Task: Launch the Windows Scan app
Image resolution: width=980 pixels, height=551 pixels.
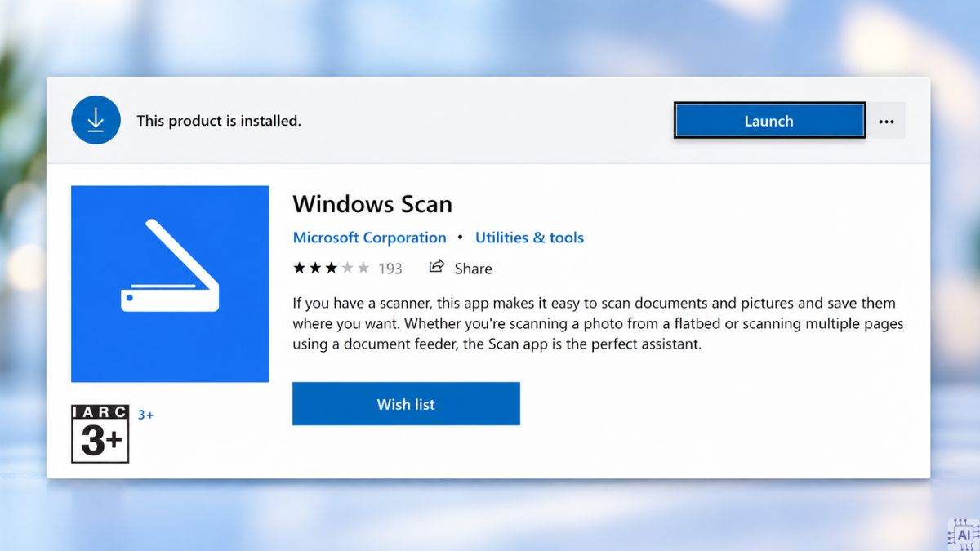Action: point(768,121)
